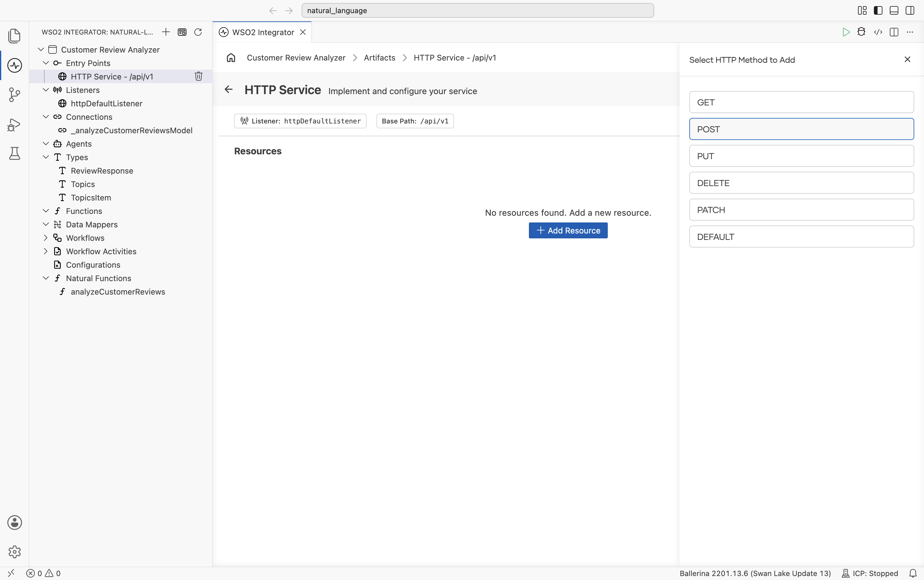Screen dimensions: 924x580
Task: Run the integration with play icon
Action: tap(846, 32)
